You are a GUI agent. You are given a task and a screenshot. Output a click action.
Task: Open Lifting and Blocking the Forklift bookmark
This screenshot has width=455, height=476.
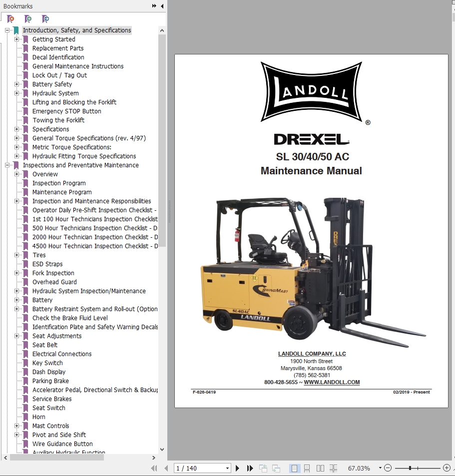pos(74,102)
